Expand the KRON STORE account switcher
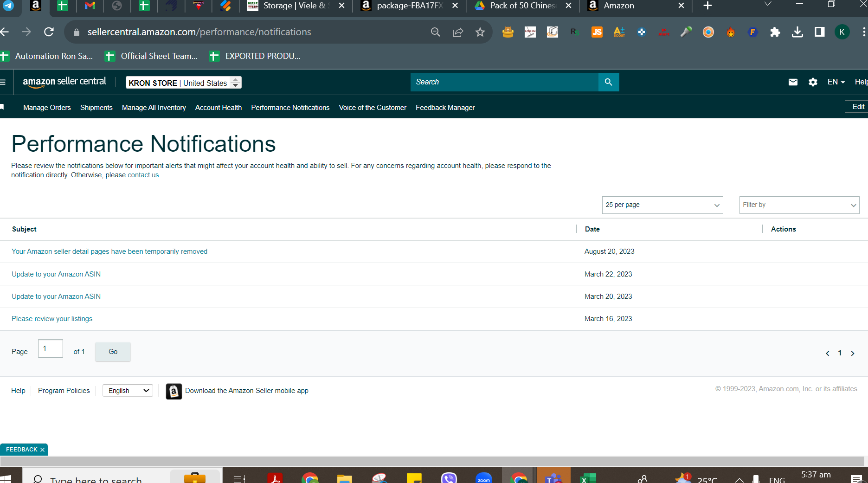This screenshot has height=483, width=868. click(x=184, y=83)
